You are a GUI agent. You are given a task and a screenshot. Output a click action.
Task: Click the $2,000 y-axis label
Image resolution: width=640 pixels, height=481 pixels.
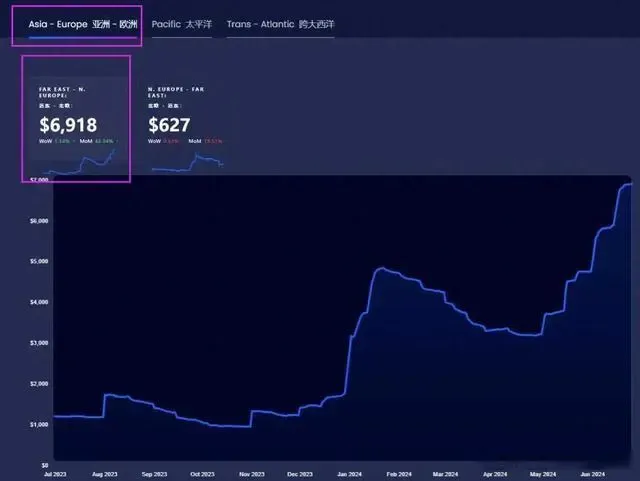click(39, 384)
